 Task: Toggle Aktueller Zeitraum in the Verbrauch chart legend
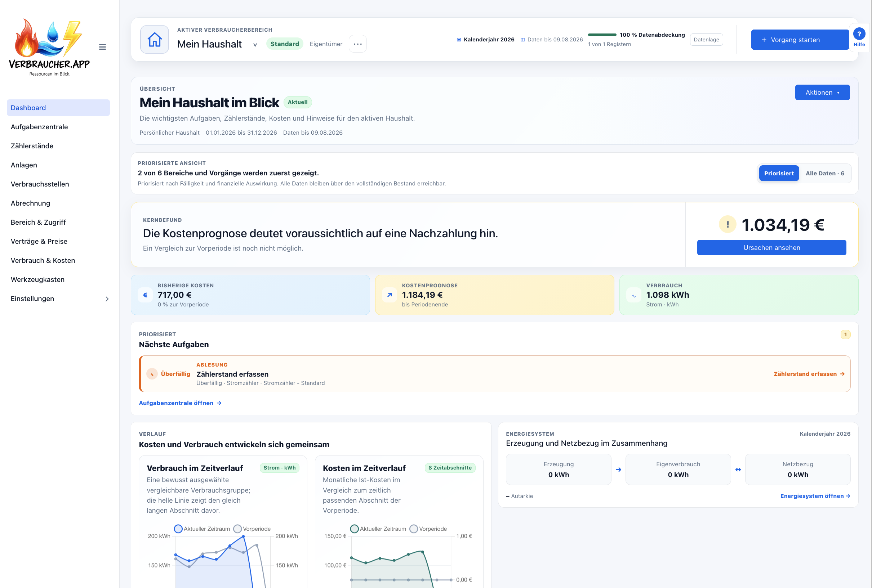[x=202, y=529]
